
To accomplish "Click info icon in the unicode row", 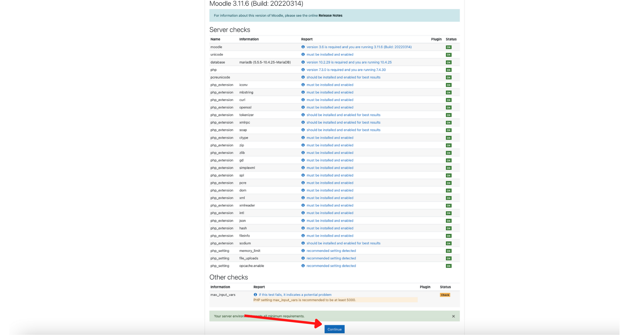I will (303, 55).
